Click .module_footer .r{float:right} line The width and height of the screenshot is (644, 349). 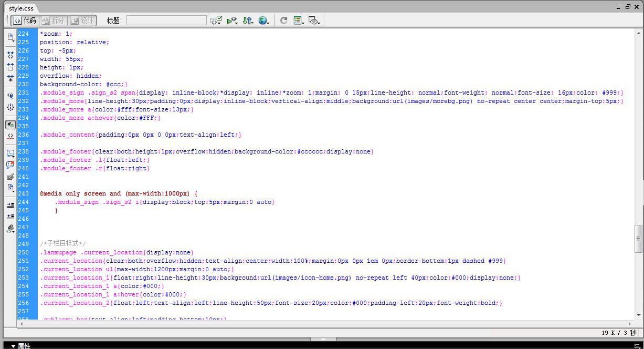point(95,168)
